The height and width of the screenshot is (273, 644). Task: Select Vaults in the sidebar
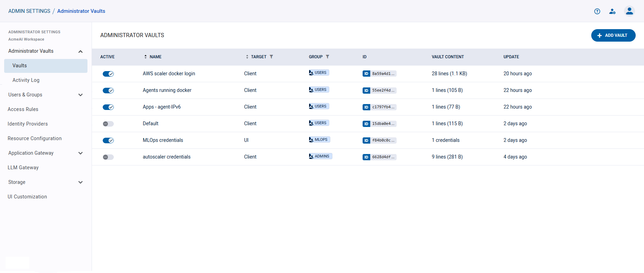coord(46,66)
